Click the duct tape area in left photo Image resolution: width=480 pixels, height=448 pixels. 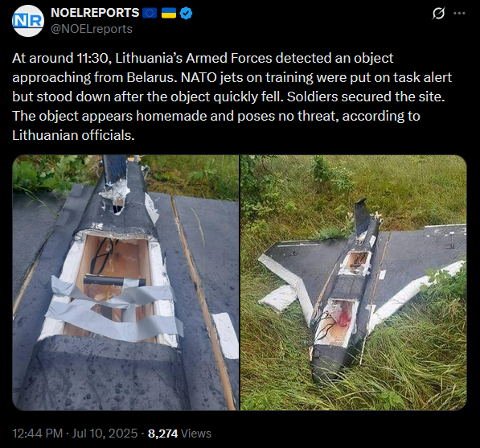[115, 310]
